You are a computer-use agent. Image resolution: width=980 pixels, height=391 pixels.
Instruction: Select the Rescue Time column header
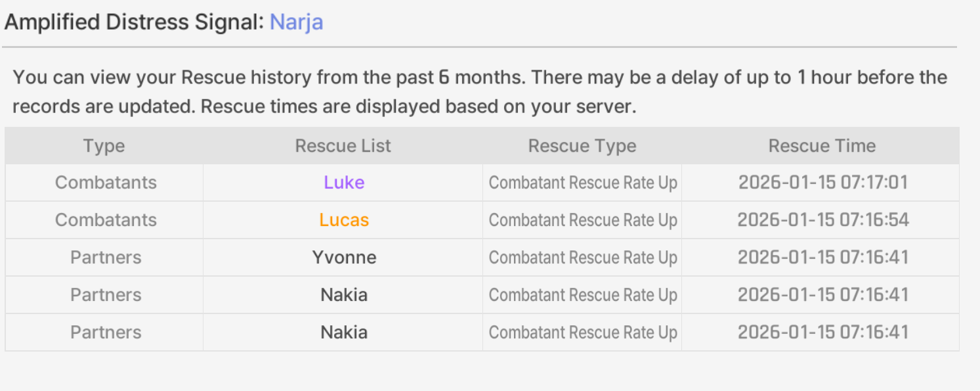coord(822,146)
